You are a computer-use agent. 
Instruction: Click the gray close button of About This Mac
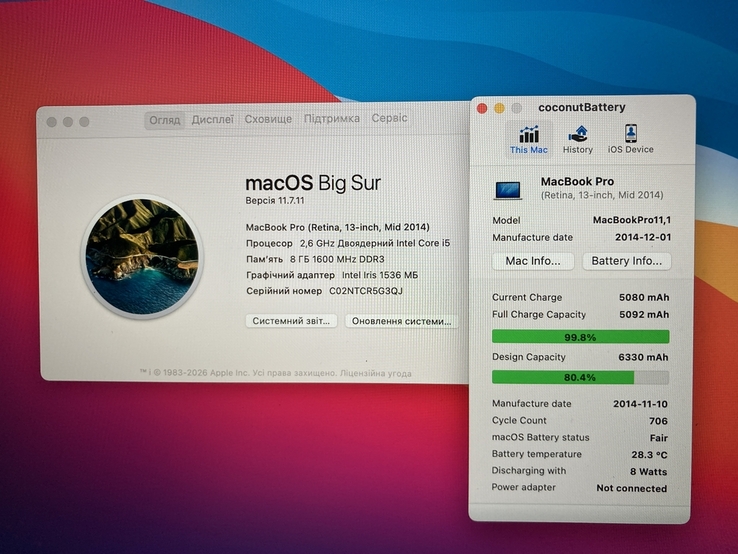(x=52, y=122)
